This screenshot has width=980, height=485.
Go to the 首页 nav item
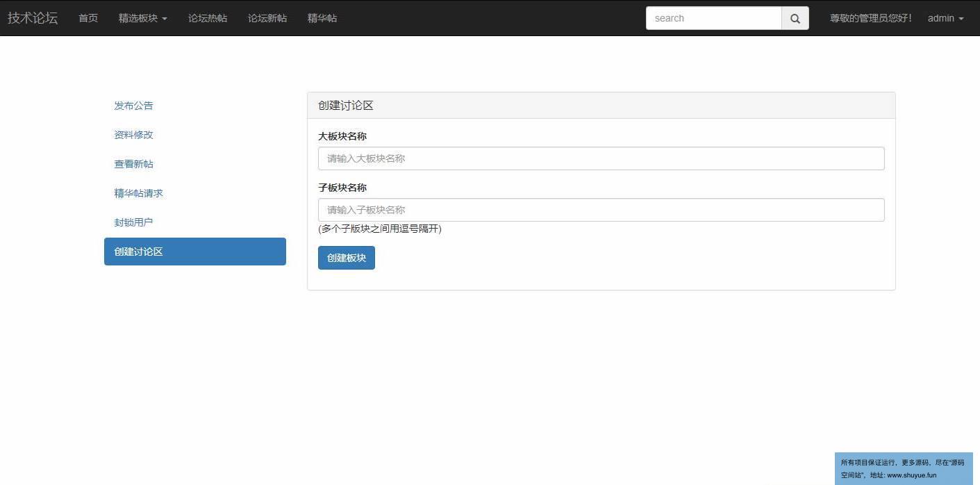point(88,18)
